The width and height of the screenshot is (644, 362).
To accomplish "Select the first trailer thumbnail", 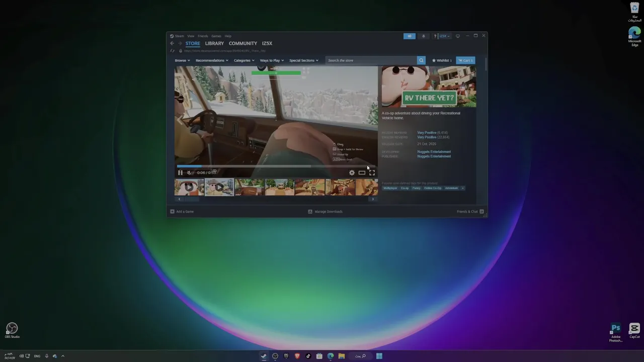I will [x=189, y=187].
